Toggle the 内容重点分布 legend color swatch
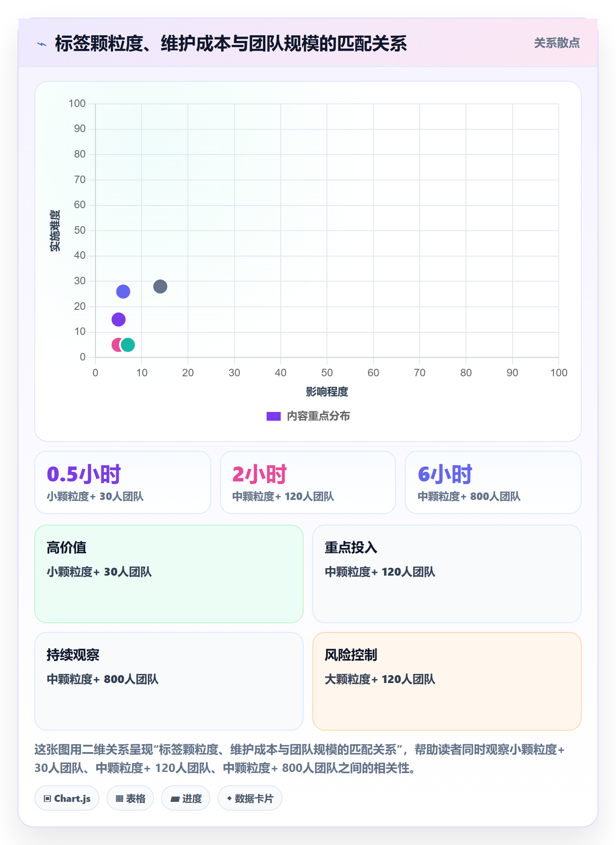Screen dimensions: 616x845 click(x=274, y=416)
